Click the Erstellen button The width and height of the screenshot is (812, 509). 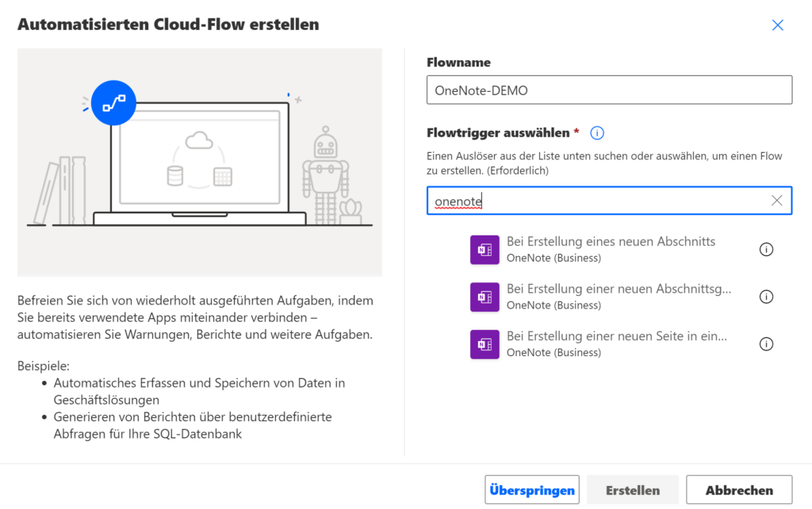(632, 490)
